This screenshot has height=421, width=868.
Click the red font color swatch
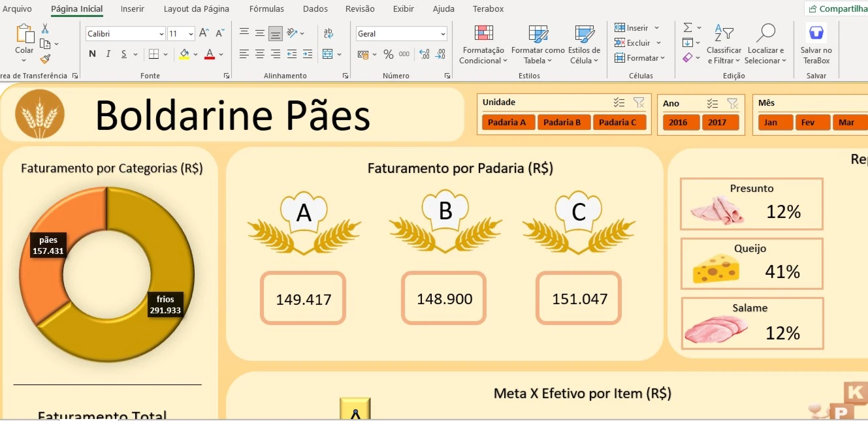click(208, 54)
